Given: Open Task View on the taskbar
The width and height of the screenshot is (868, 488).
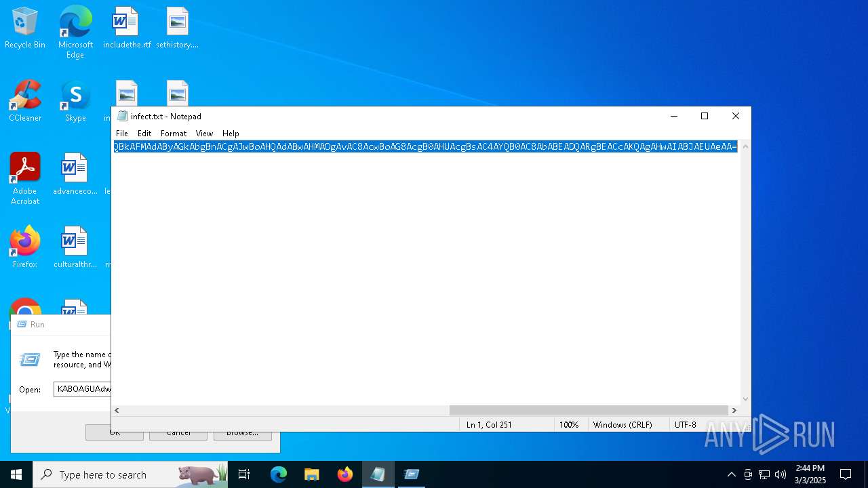Looking at the screenshot, I should pos(244,474).
